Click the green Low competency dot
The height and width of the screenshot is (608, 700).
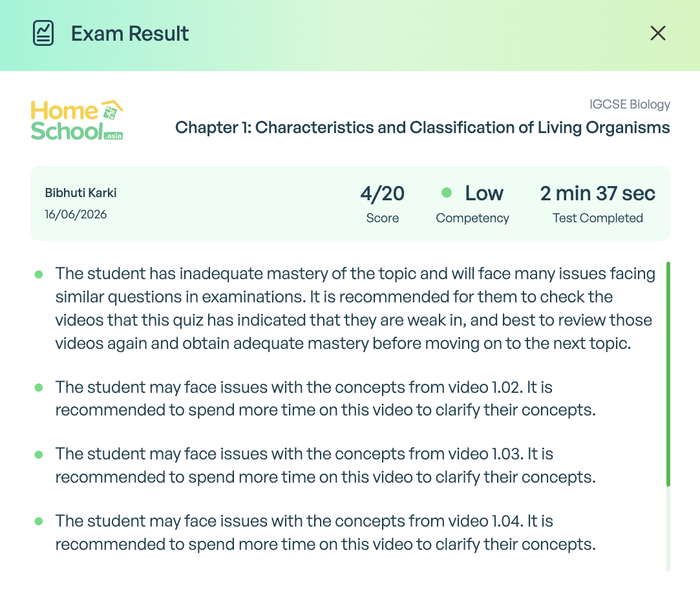coord(447,193)
